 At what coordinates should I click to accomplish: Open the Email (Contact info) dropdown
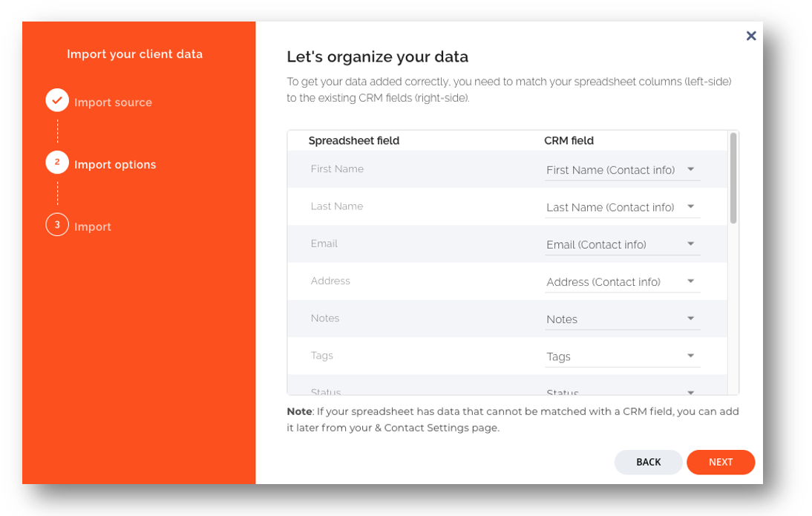coord(622,244)
